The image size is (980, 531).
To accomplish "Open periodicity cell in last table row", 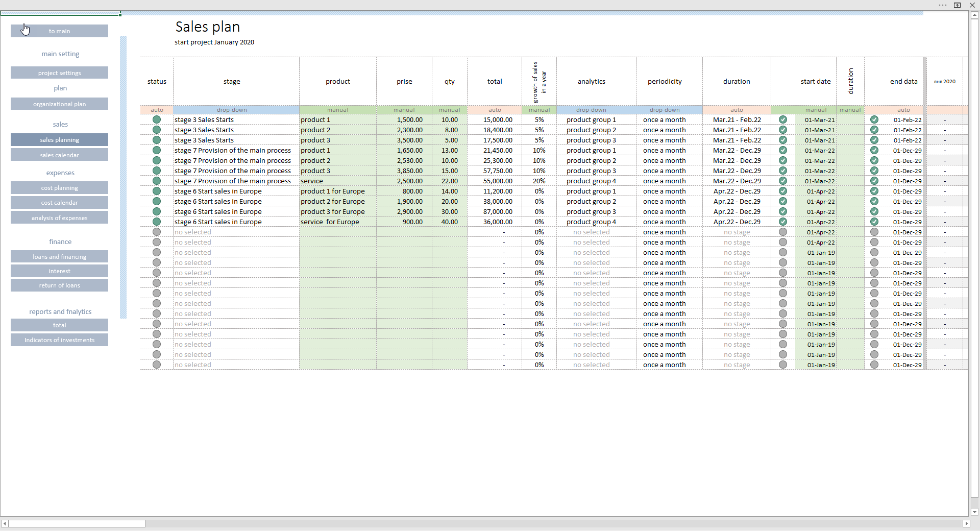I will (669, 365).
